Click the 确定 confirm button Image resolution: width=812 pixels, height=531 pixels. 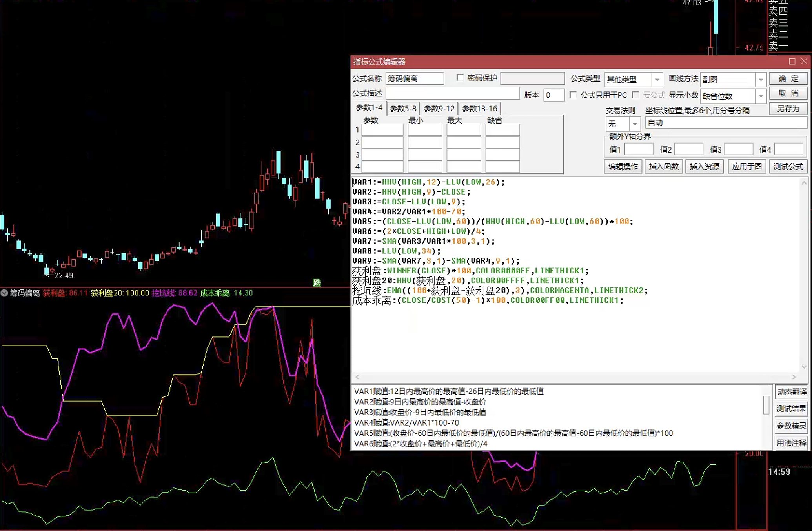(x=788, y=78)
